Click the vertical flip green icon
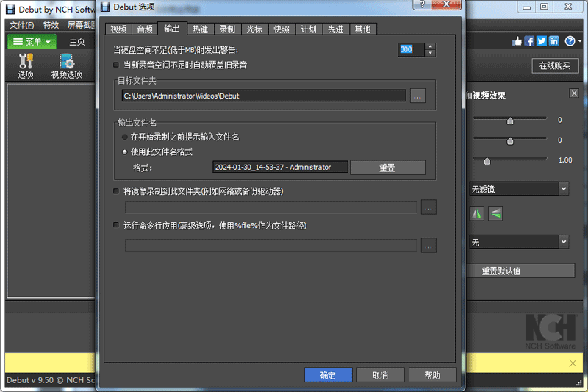 tap(495, 214)
